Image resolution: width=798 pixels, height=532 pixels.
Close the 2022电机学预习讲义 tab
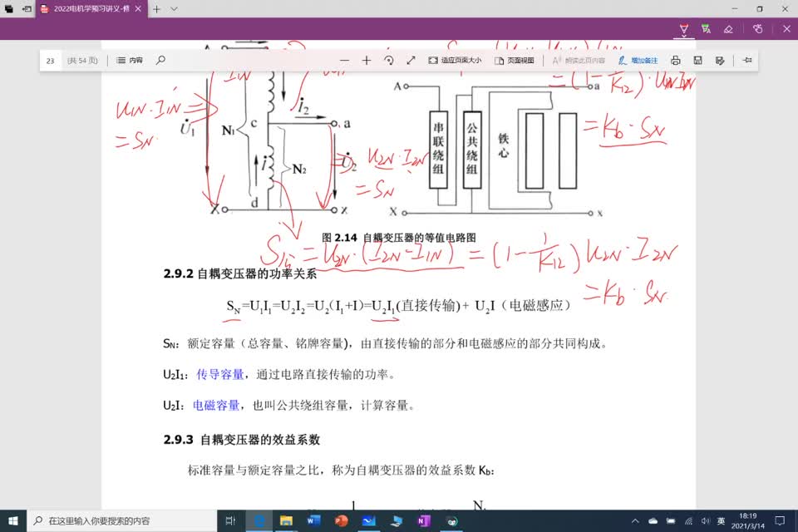point(138,8)
